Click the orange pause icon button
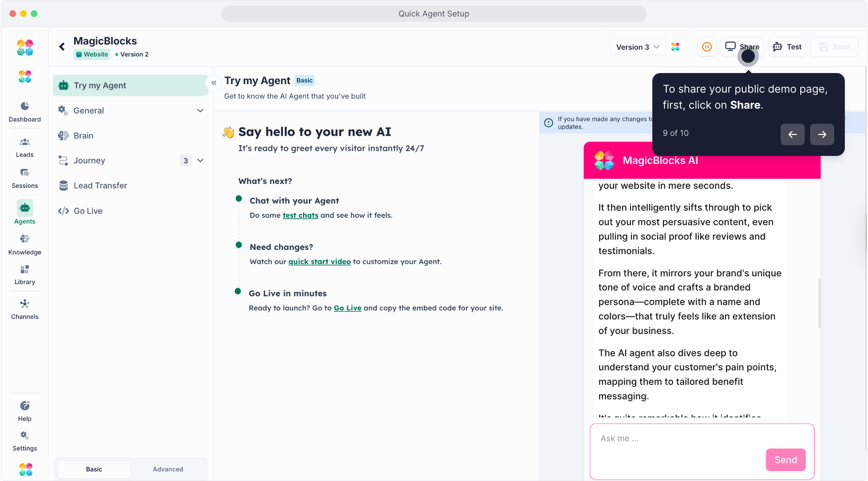 pyautogui.click(x=707, y=47)
